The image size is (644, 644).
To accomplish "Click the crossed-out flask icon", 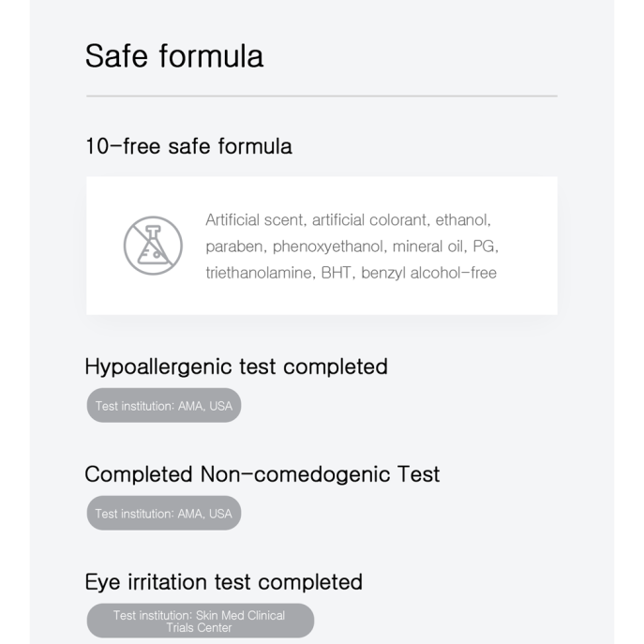I will tap(153, 246).
